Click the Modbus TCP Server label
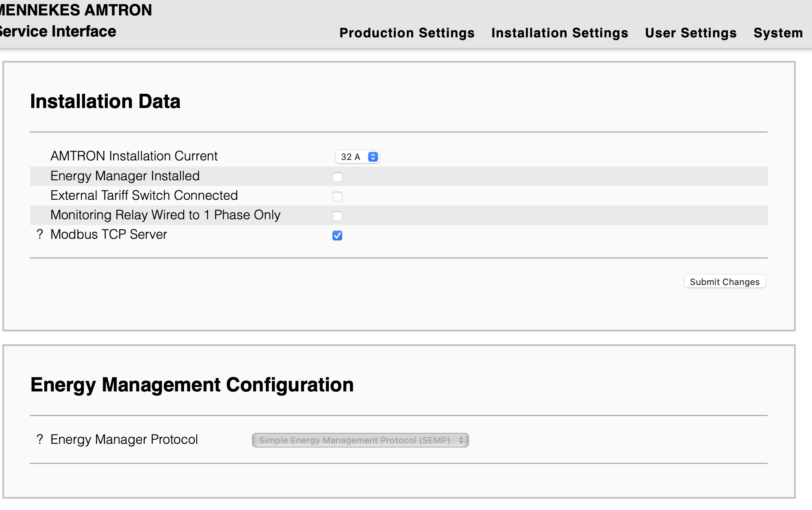 [109, 234]
